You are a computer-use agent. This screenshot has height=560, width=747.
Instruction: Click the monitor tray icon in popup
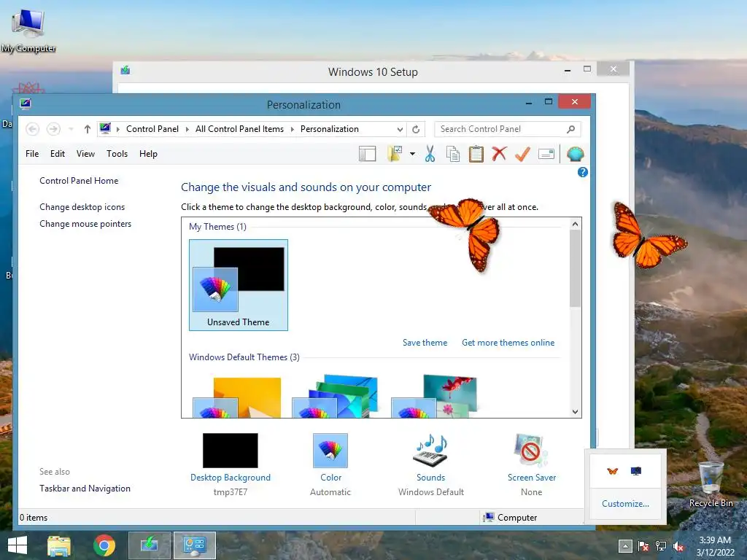point(636,472)
